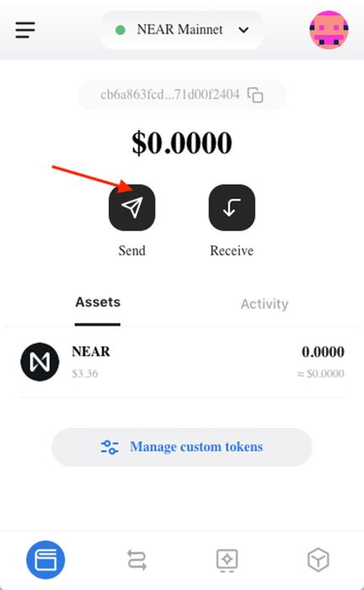Switch to the Activity tab
Screen dimensions: 364x590
click(x=265, y=304)
